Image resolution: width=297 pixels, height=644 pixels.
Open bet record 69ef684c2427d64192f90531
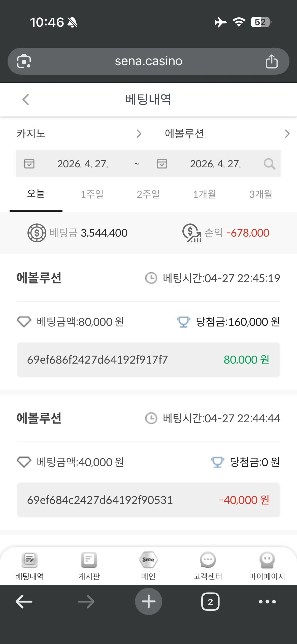[x=148, y=500]
